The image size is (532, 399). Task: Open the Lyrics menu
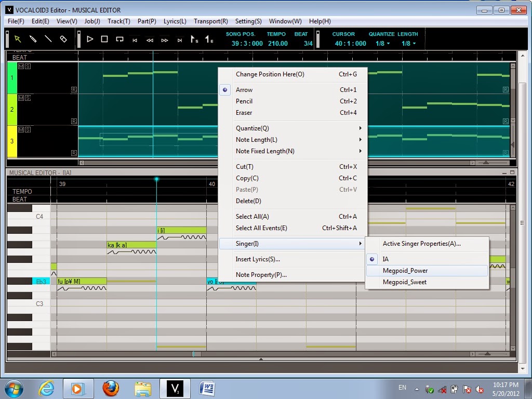point(175,21)
